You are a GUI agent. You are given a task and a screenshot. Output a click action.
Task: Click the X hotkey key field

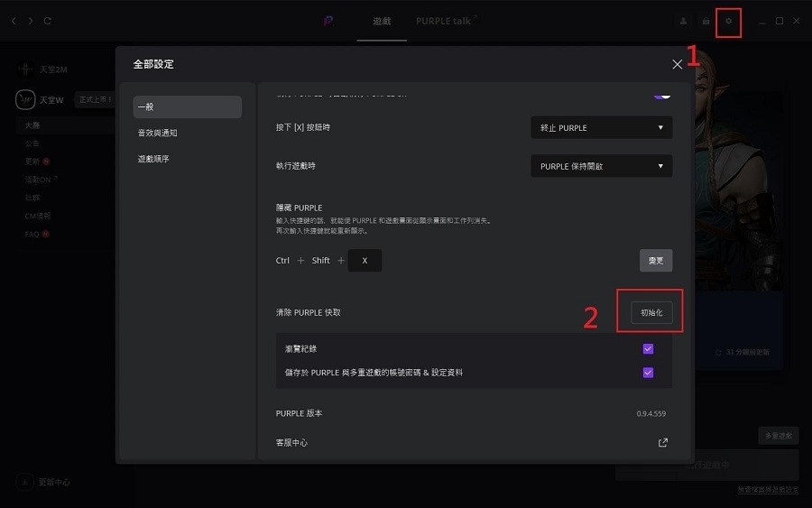pos(364,261)
